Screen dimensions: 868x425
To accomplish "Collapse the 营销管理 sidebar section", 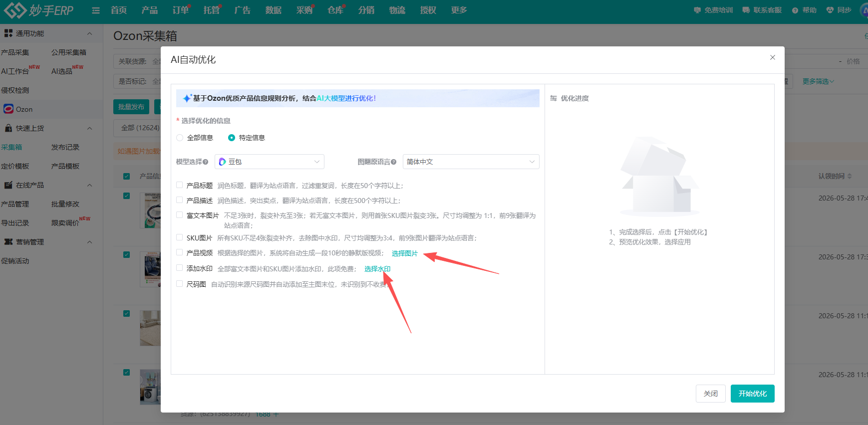I will point(90,242).
